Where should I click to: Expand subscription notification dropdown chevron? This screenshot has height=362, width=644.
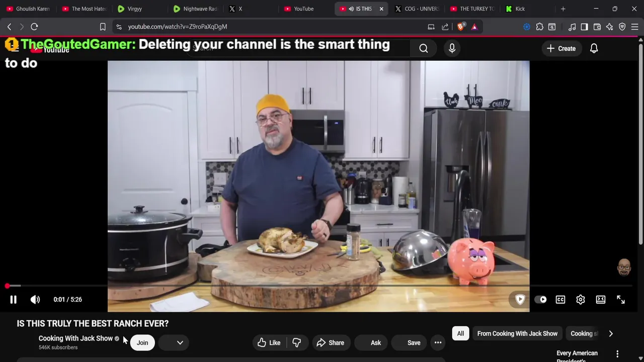point(180,343)
